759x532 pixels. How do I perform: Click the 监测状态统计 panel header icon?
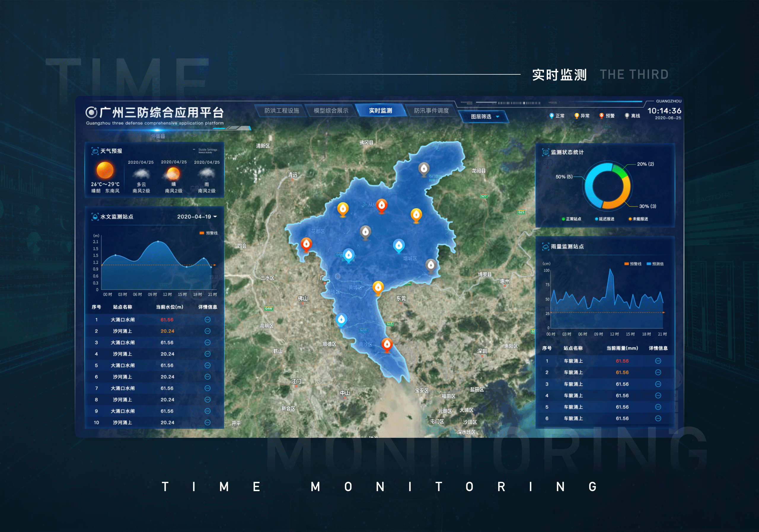(x=546, y=152)
